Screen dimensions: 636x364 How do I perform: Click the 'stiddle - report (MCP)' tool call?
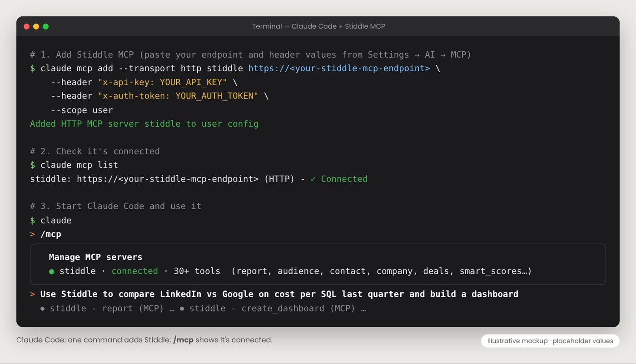click(107, 309)
